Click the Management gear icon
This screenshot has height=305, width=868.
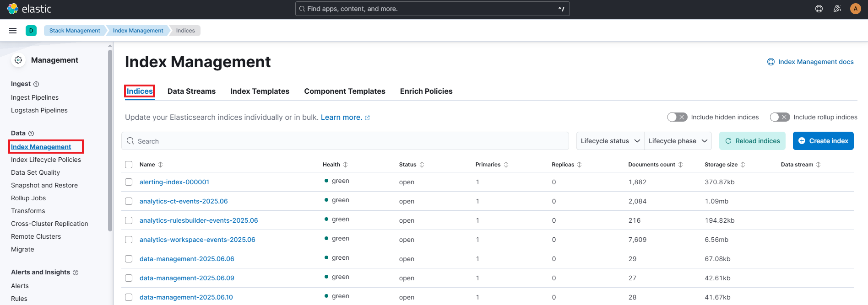point(18,60)
